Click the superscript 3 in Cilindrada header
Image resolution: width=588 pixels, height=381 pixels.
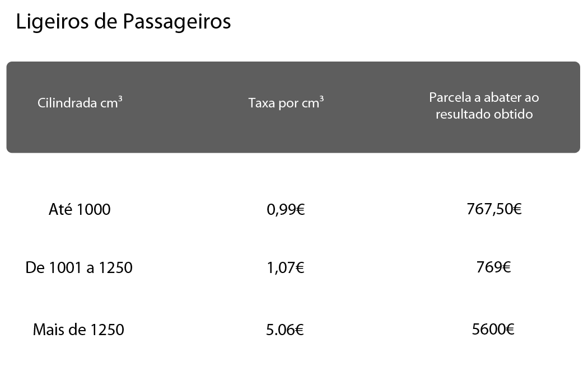click(120, 99)
